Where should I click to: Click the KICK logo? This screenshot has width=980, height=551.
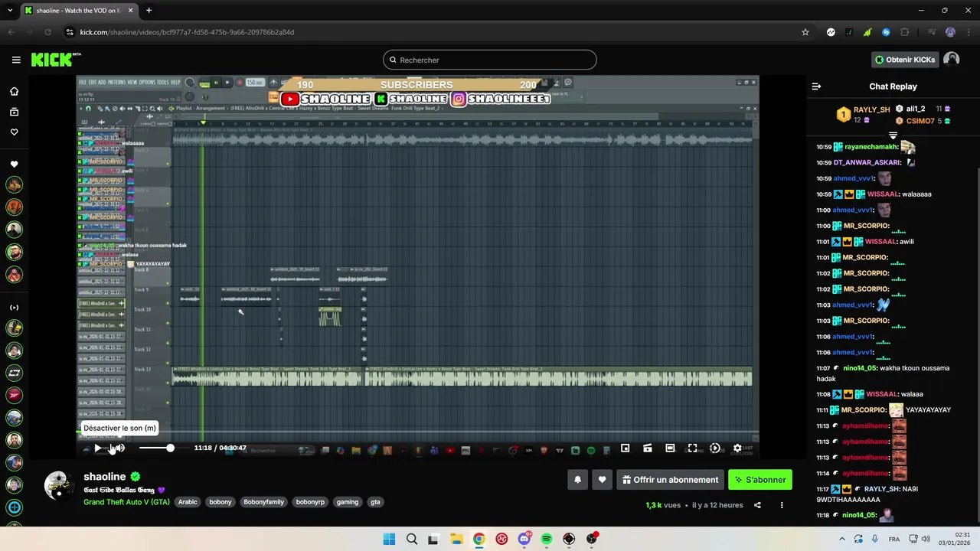tap(55, 60)
